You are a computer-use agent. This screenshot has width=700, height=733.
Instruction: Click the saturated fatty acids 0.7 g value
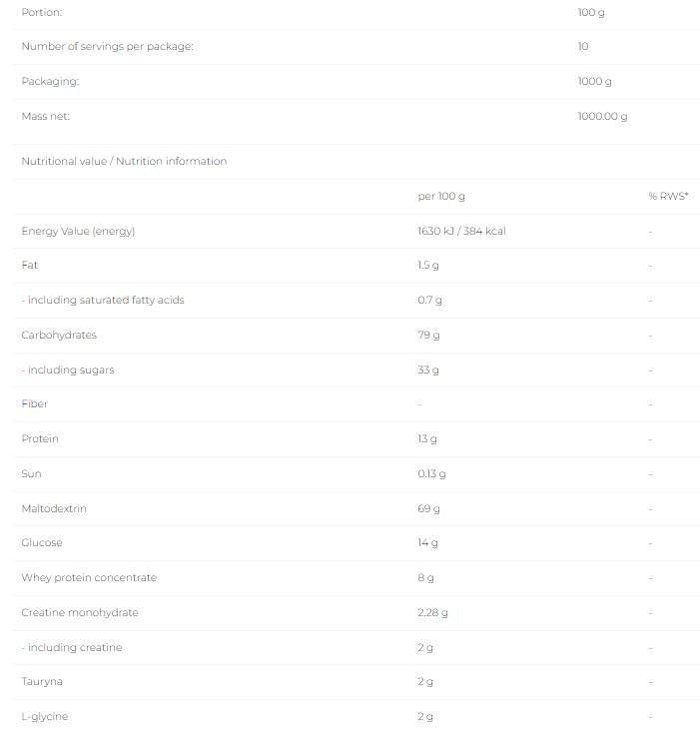pos(429,301)
